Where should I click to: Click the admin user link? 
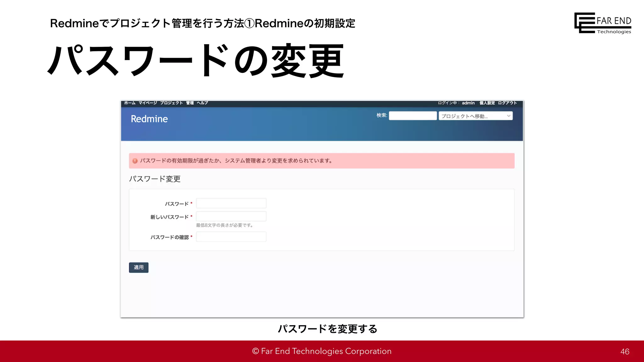468,103
